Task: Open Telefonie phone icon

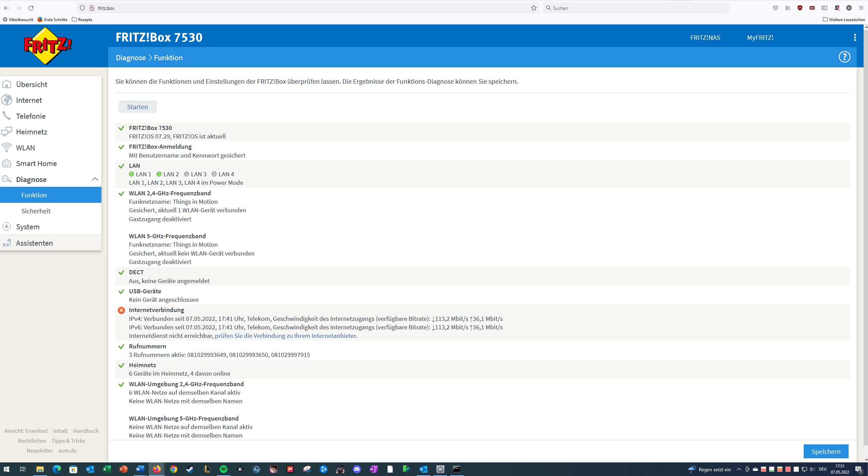Action: pyautogui.click(x=7, y=116)
